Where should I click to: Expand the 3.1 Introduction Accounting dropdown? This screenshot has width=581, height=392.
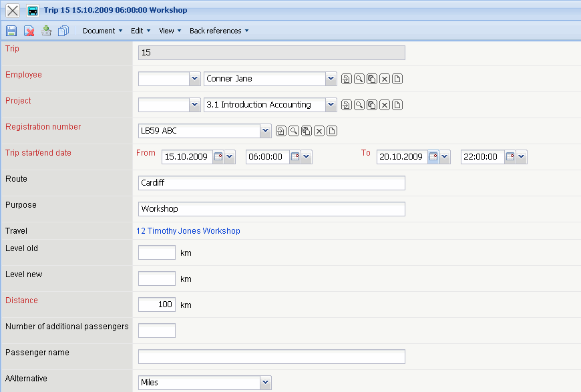[x=331, y=105]
